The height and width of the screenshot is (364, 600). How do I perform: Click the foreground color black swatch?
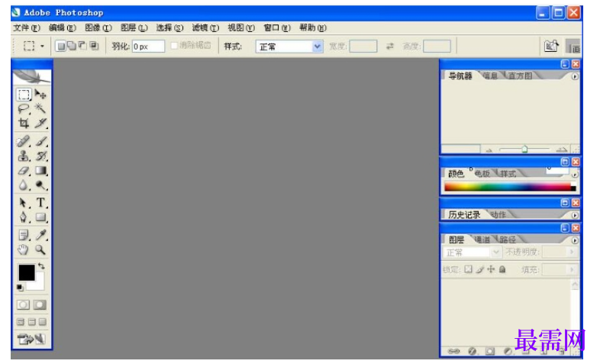tap(27, 272)
